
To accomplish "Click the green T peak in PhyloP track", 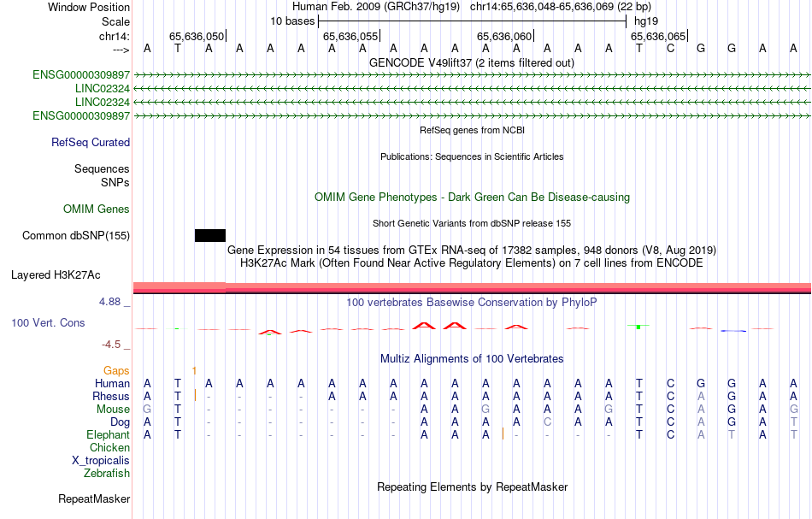I will (638, 327).
